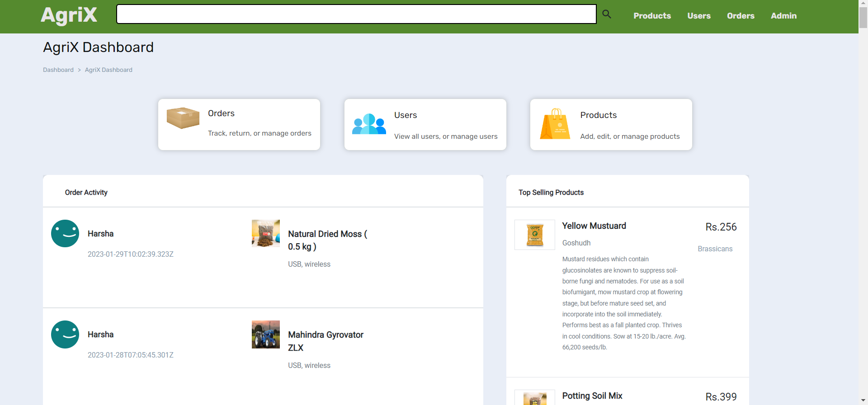This screenshot has height=405, width=868.
Task: Open Orders in the top navigation
Action: coord(741,16)
